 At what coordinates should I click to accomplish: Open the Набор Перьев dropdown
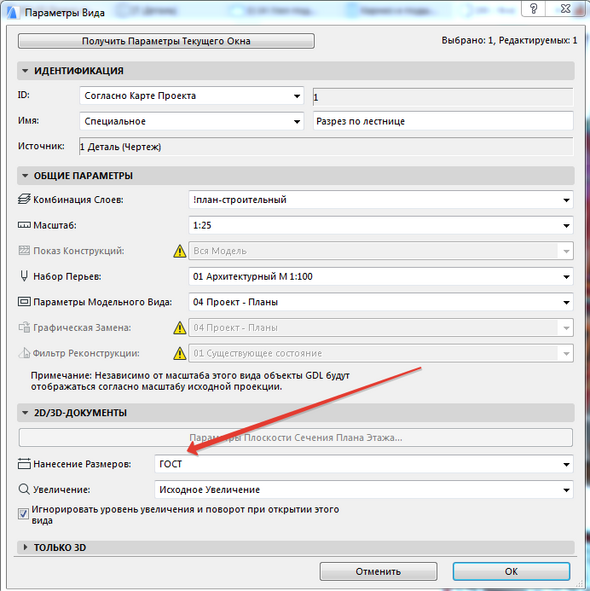coord(381,277)
